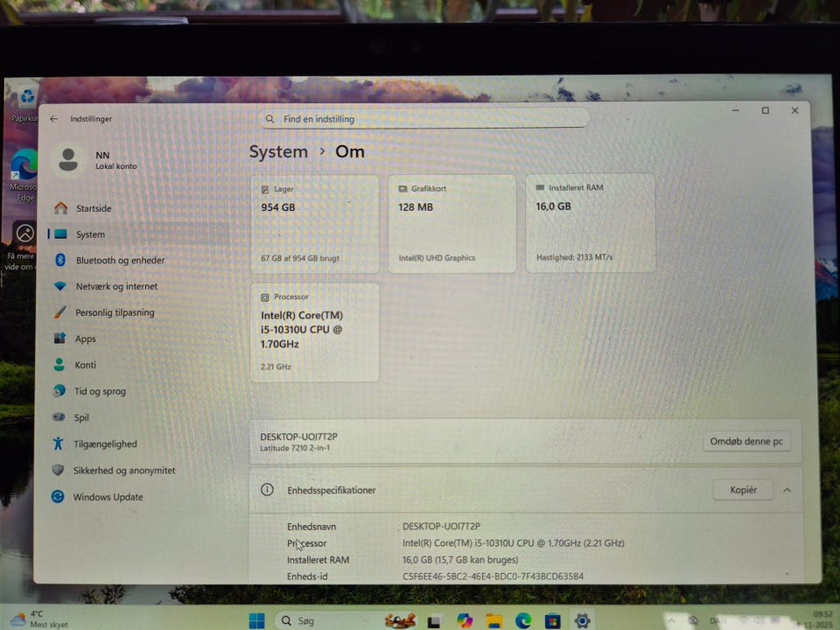Maximize the Indstillinger window
The image size is (840, 630).
point(765,110)
